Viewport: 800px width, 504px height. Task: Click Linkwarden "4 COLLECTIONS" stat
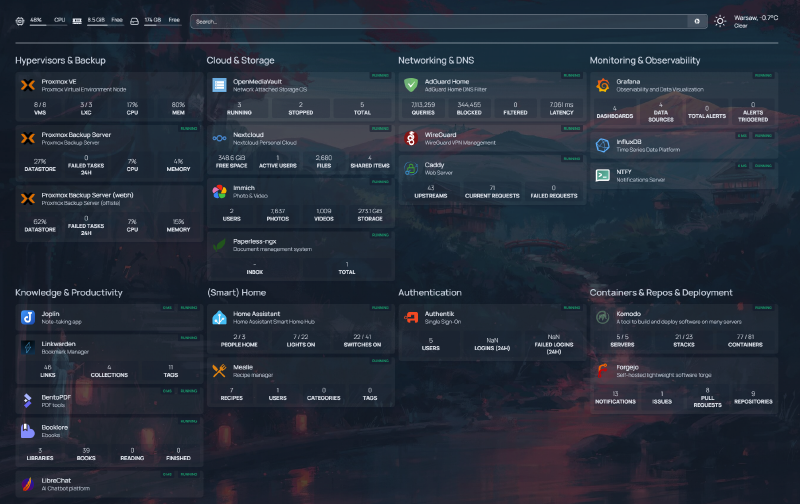pyautogui.click(x=109, y=370)
